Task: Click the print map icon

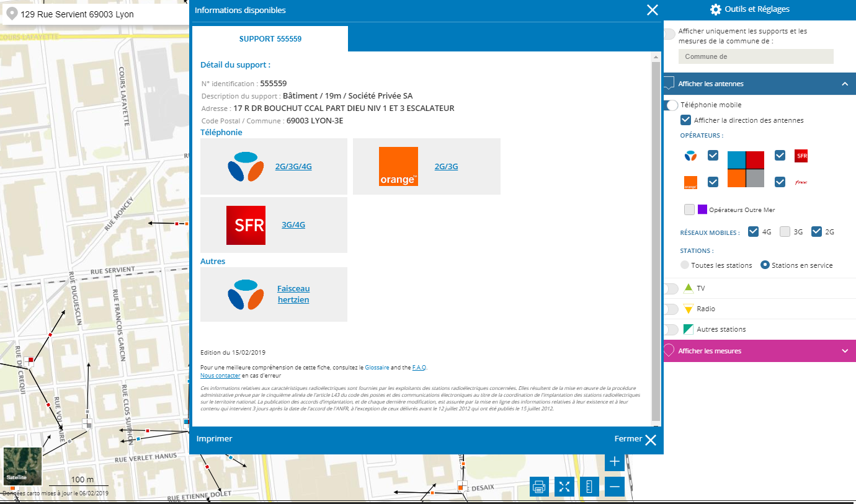Action: click(539, 487)
